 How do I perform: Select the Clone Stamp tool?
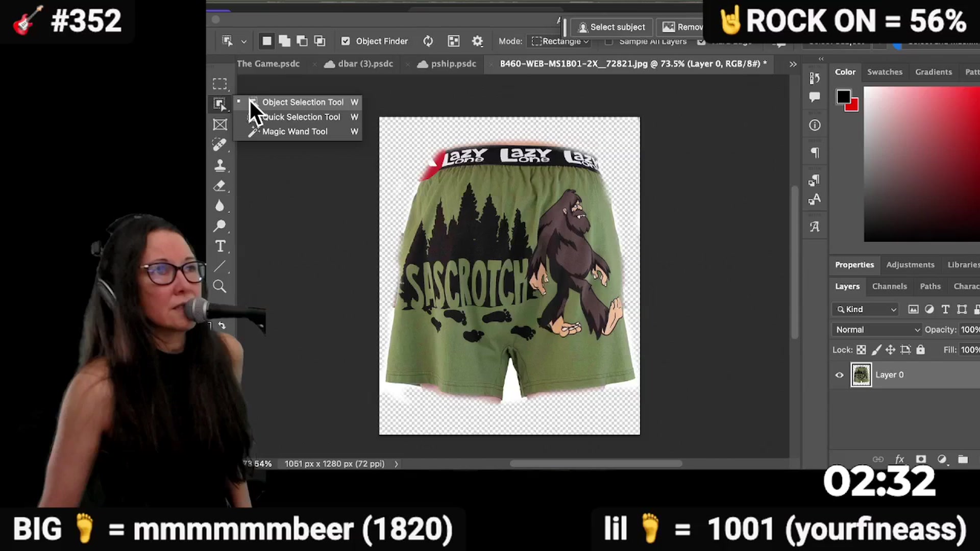click(x=220, y=165)
